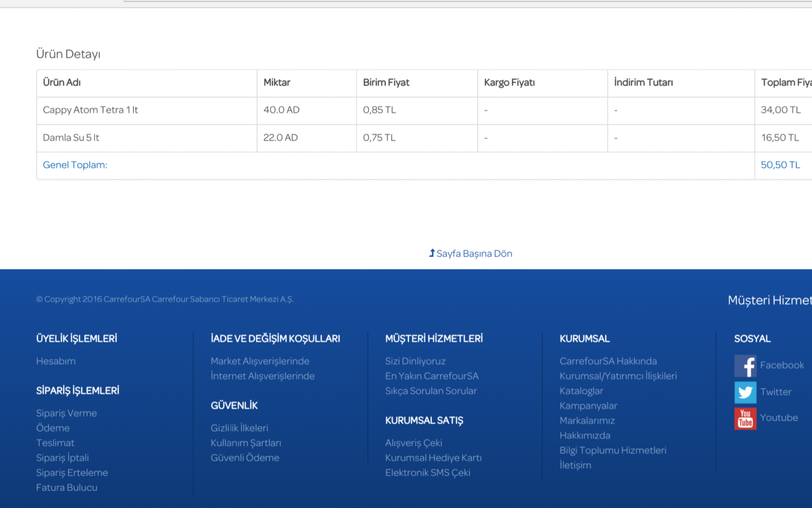Screen dimensions: 812x508
Task: Click the Genel Toplam label
Action: (x=75, y=165)
